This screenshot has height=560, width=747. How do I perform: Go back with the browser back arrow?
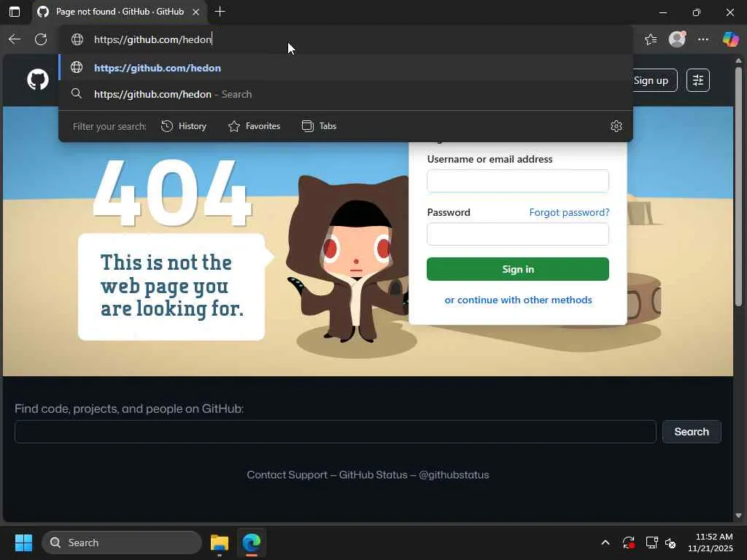click(x=15, y=39)
